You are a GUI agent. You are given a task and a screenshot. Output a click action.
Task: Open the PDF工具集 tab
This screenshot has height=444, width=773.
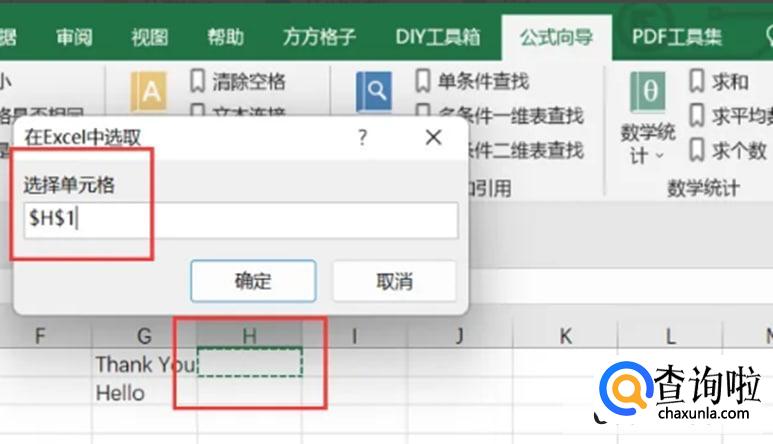point(676,37)
